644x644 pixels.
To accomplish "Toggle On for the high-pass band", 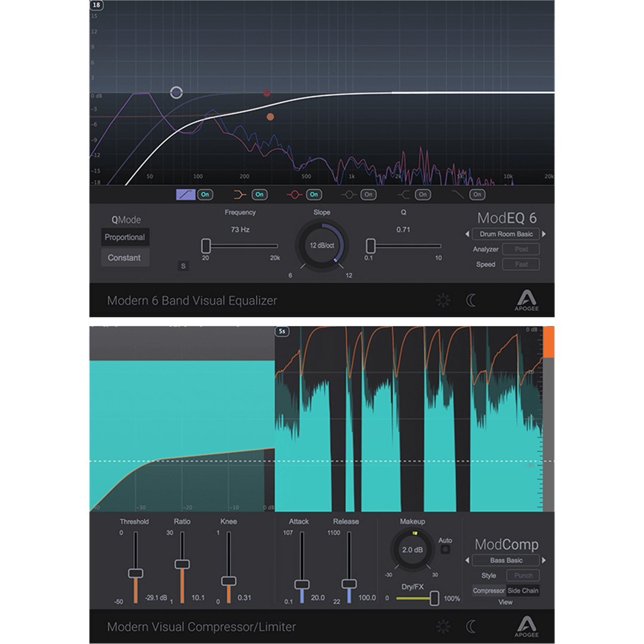I will [x=205, y=194].
